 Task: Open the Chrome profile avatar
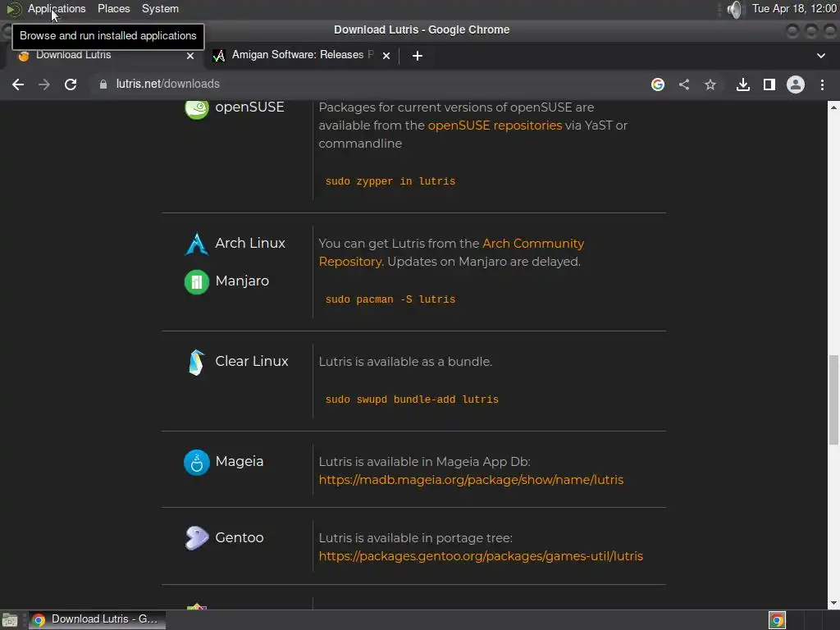click(796, 84)
